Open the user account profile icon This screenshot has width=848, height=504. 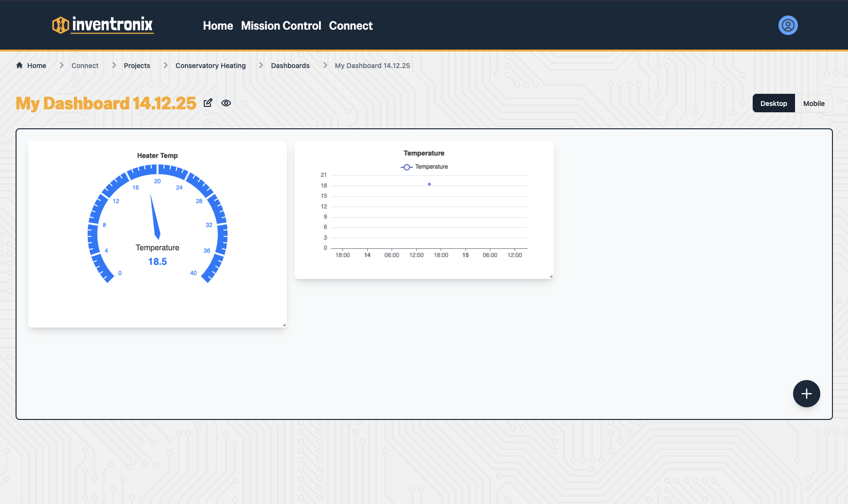click(787, 25)
